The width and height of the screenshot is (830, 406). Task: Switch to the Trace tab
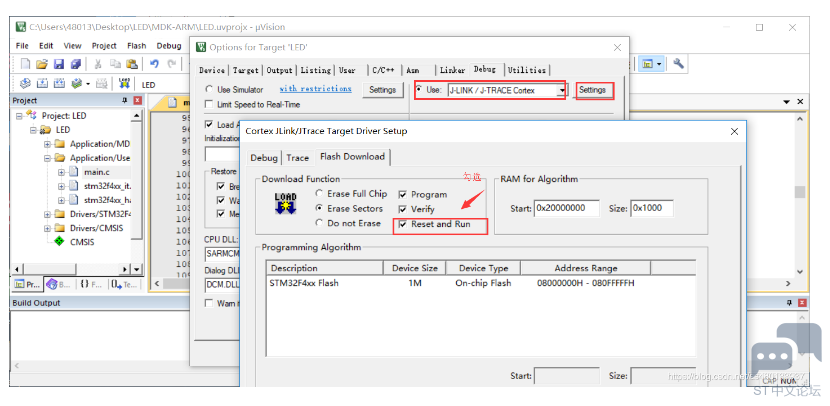[x=297, y=158]
